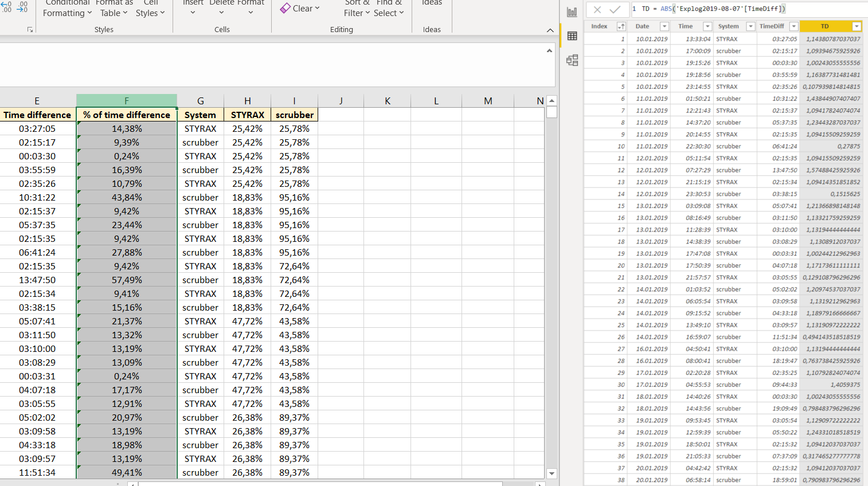Switch to Report view in Power BI
Viewport: 868px width, 486px height.
tap(572, 12)
